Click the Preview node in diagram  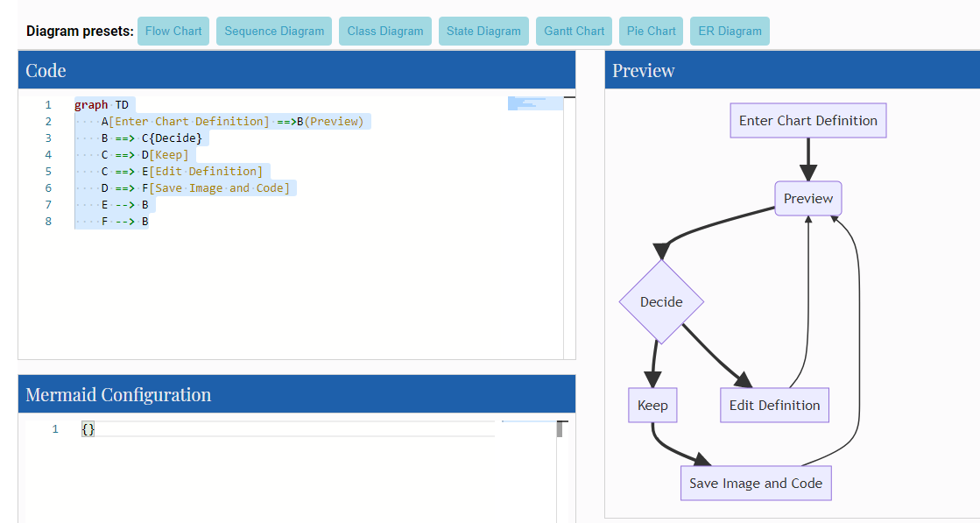coord(807,199)
